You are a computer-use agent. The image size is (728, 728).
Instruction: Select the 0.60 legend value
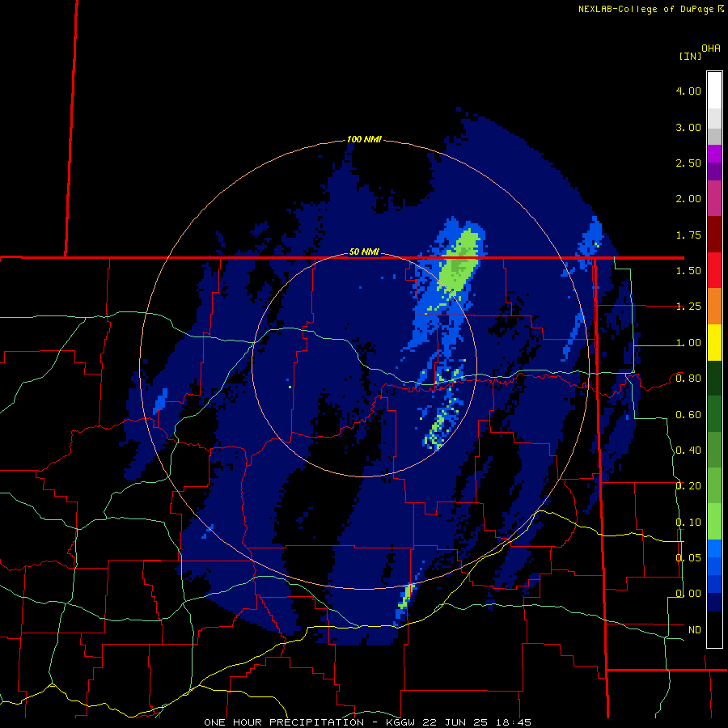688,415
